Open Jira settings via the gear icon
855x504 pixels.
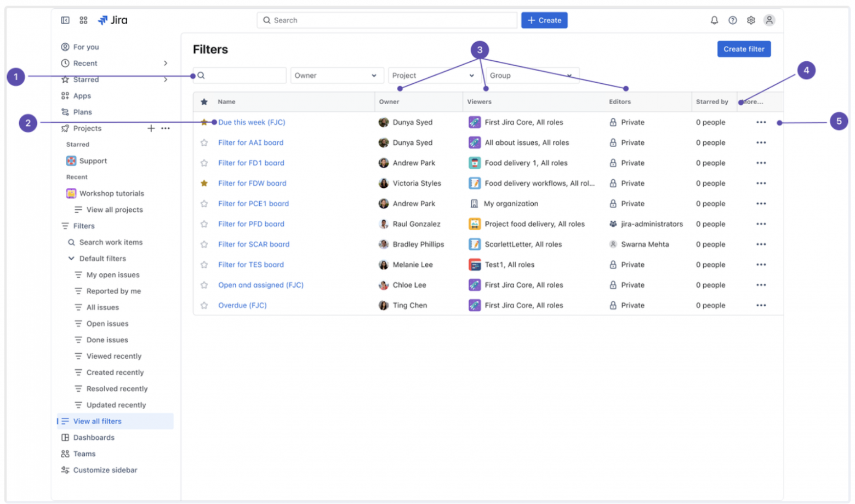(x=751, y=20)
